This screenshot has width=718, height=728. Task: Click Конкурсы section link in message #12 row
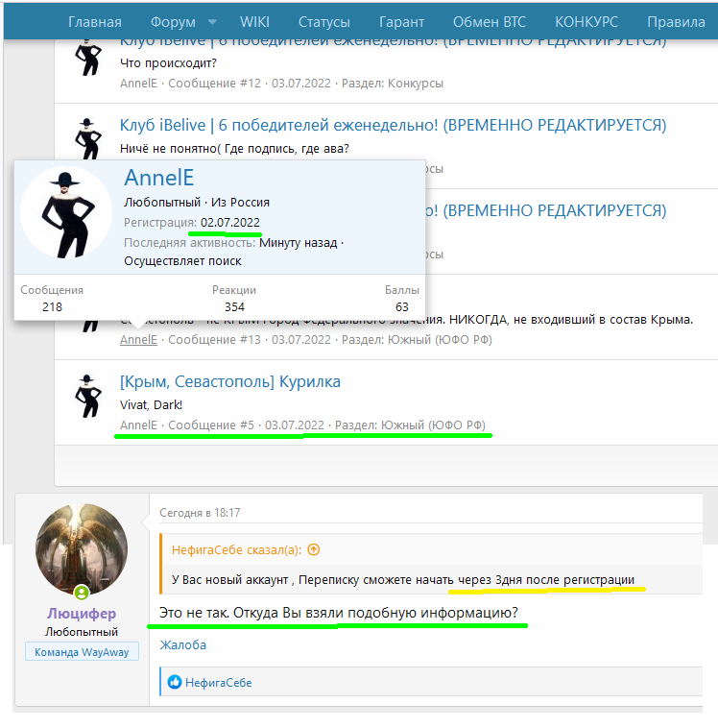coord(416,84)
